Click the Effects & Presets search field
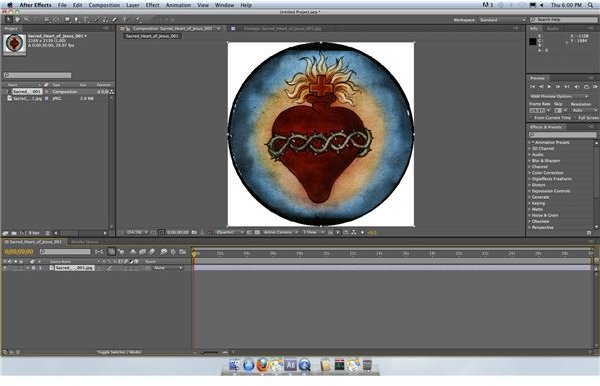 coord(562,135)
